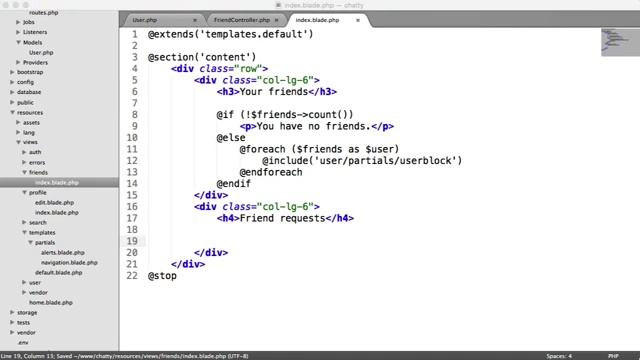Open alerts.blade.php in partials
This screenshot has height=360, width=640.
(63, 253)
